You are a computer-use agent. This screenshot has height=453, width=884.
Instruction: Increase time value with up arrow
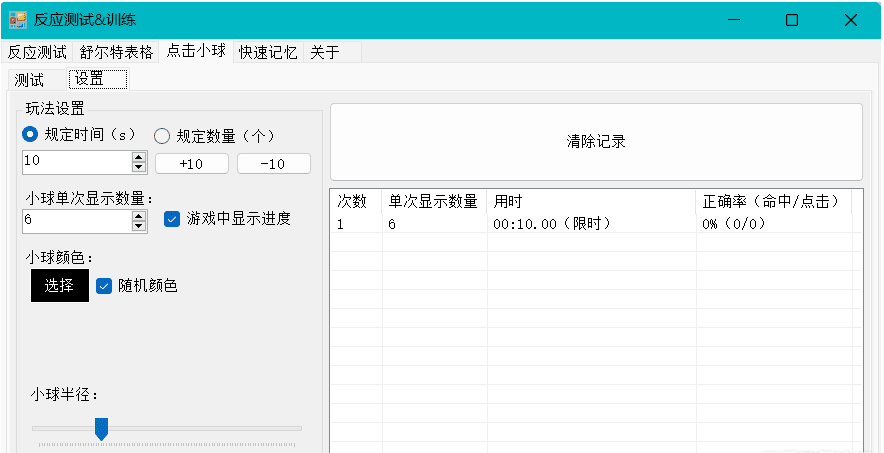point(139,157)
